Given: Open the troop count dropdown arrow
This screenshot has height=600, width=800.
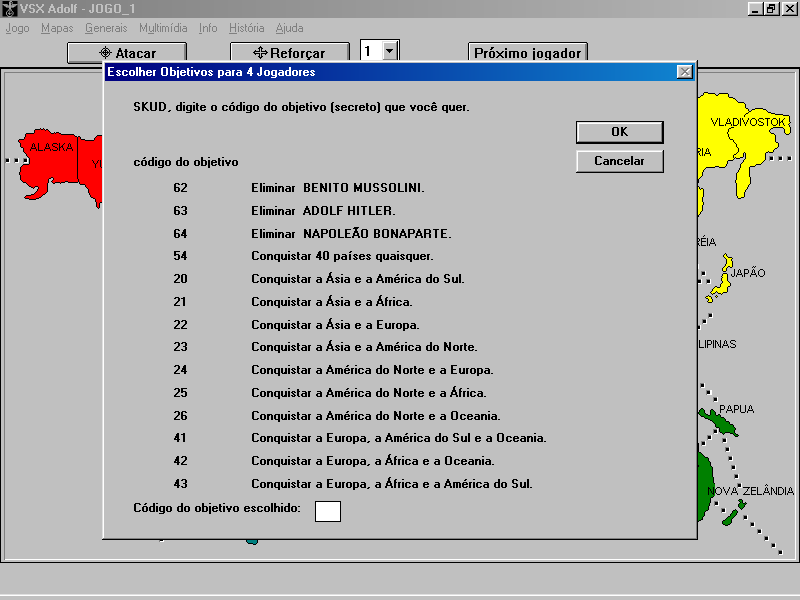Looking at the screenshot, I should coord(390,51).
